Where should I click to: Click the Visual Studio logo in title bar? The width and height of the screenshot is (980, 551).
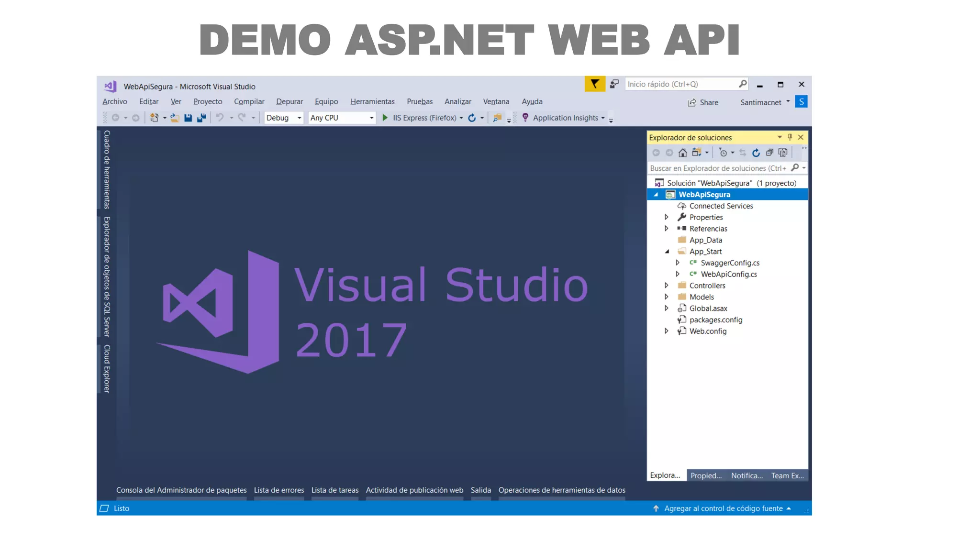(111, 86)
